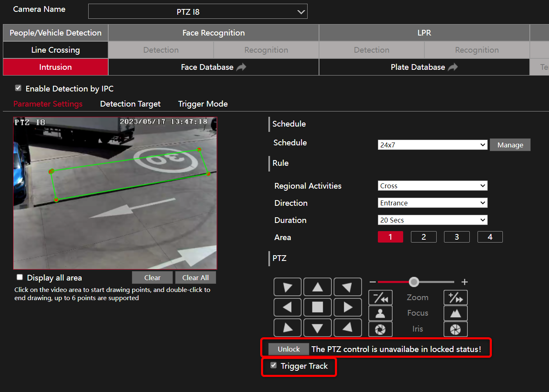Screen dimensions: 549x392
Task: Click the zoom in icon button
Action: [x=455, y=298]
